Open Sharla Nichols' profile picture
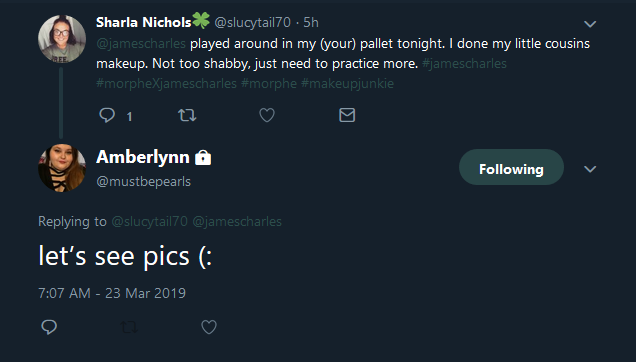Image resolution: width=636 pixels, height=362 pixels. [x=62, y=39]
